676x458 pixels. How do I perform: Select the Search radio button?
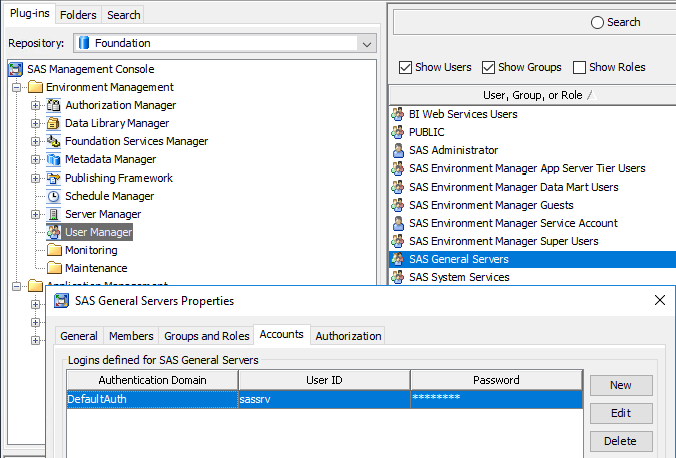pos(598,22)
